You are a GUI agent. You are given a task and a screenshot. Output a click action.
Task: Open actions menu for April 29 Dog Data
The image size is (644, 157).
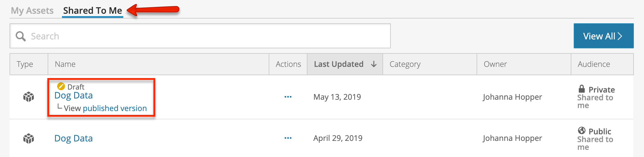[288, 138]
